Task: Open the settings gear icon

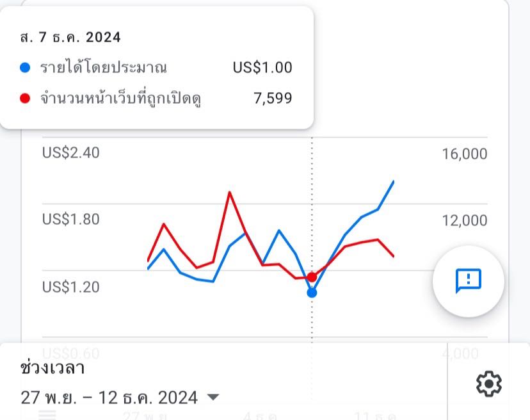Action: click(x=489, y=384)
